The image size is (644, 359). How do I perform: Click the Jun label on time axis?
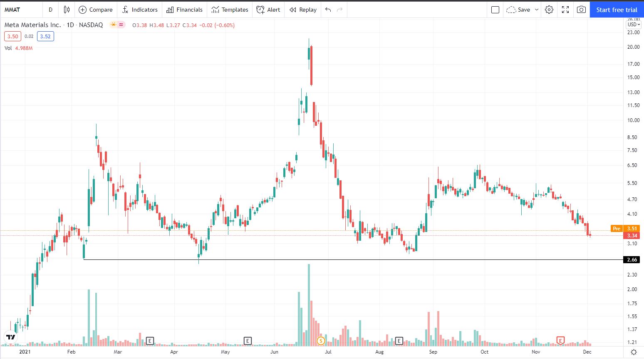pos(274,352)
